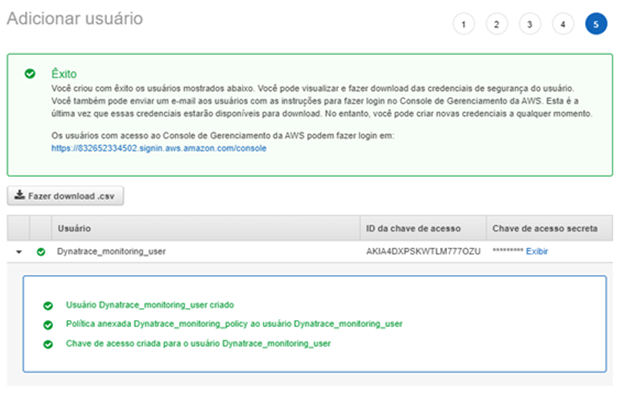Click step 2 in the wizard progress
Viewport: 624px width, 396px height.
496,24
